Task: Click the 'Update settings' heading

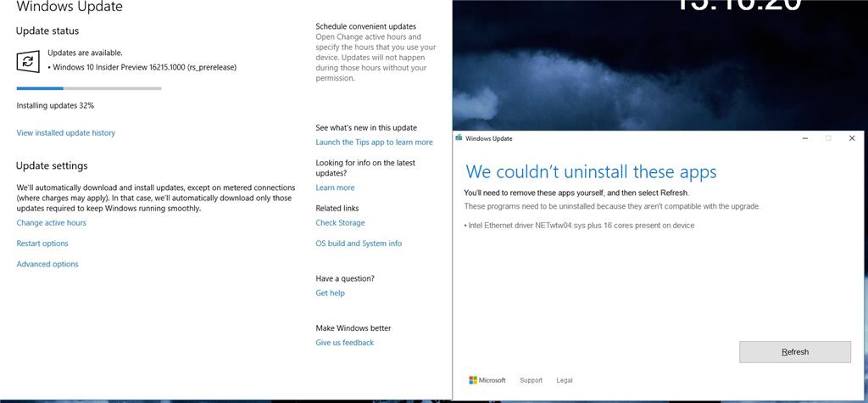Action: (52, 165)
